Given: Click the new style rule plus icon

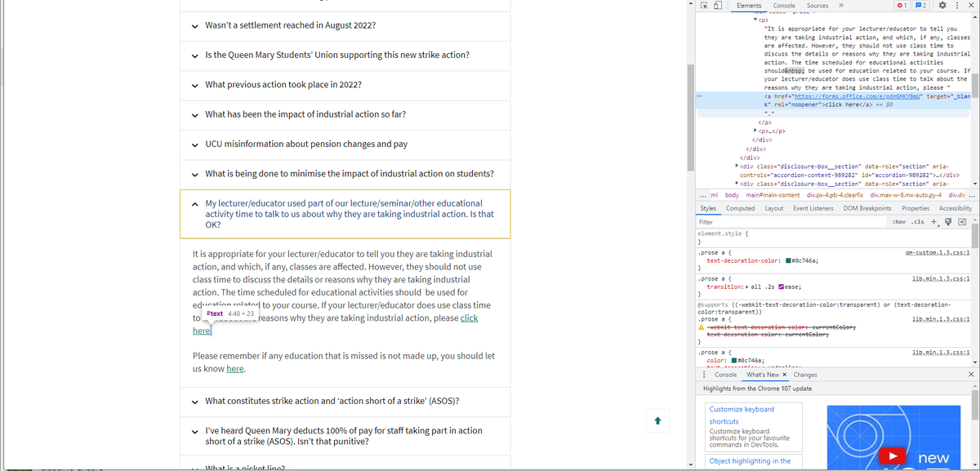Looking at the screenshot, I should (x=933, y=221).
